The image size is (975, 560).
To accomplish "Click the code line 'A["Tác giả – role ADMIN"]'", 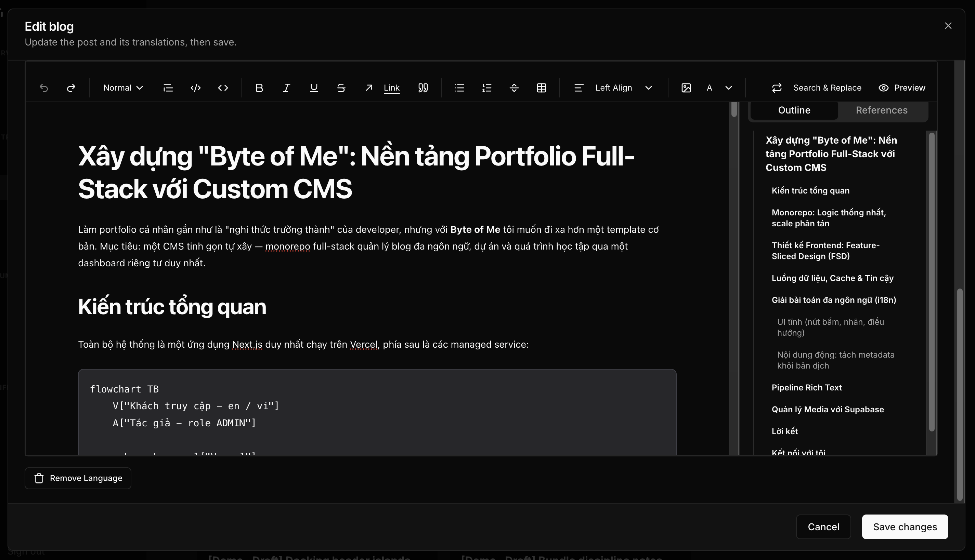I will tap(184, 423).
